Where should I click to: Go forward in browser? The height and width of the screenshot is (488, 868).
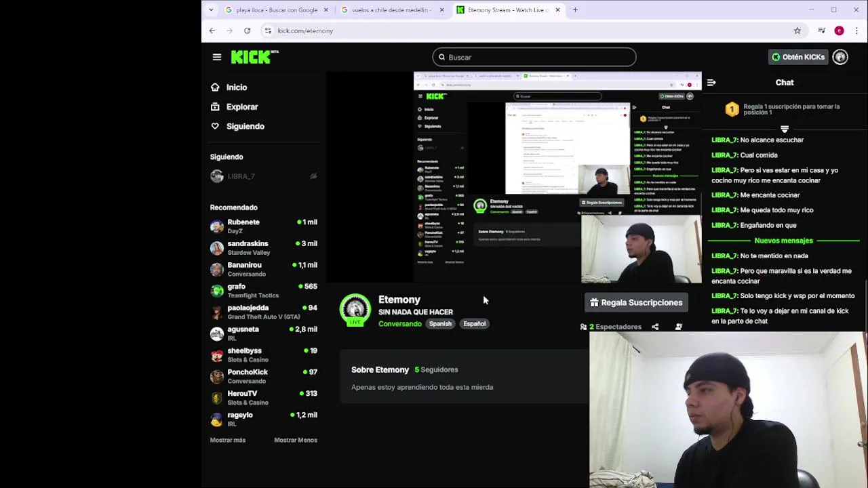click(x=230, y=30)
